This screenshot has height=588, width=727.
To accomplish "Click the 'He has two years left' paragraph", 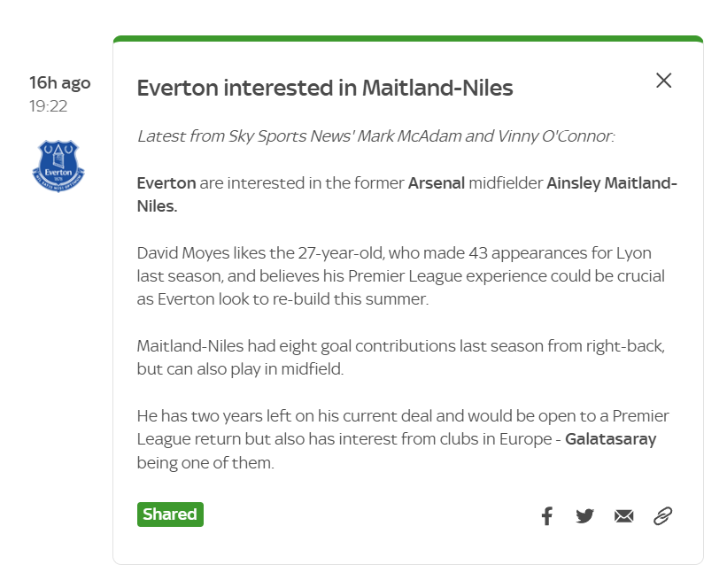I will (x=403, y=439).
